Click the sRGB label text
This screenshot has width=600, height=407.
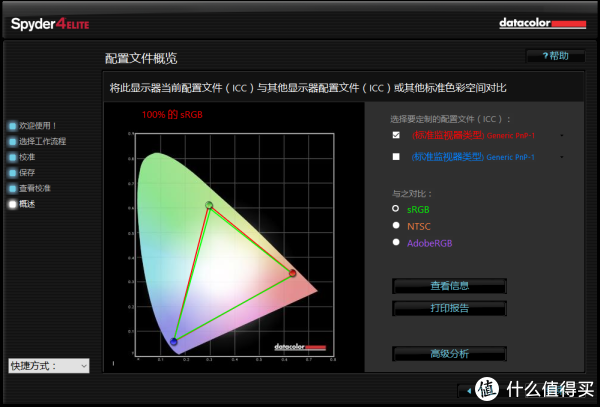[418, 210]
